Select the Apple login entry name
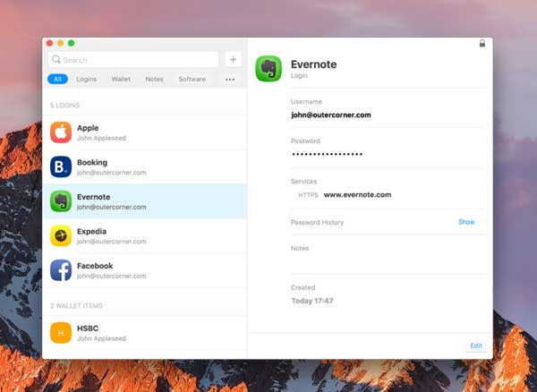Image resolution: width=537 pixels, height=392 pixels. coord(88,128)
